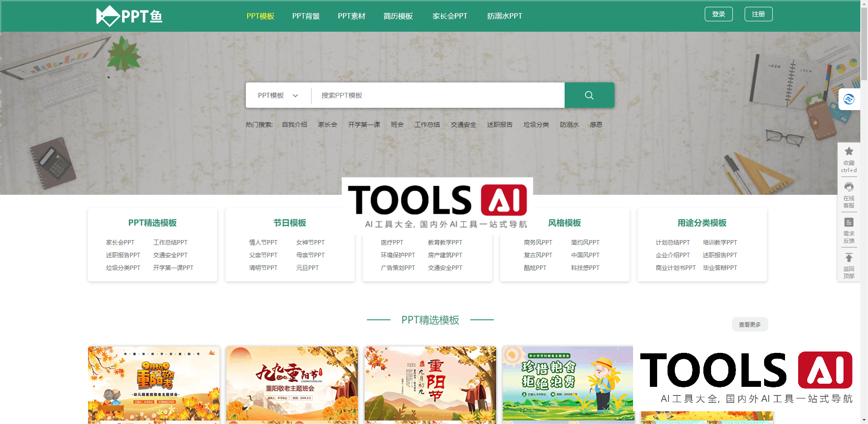Click 查看更多 to see more templates
This screenshot has width=868, height=424.
[x=750, y=324]
